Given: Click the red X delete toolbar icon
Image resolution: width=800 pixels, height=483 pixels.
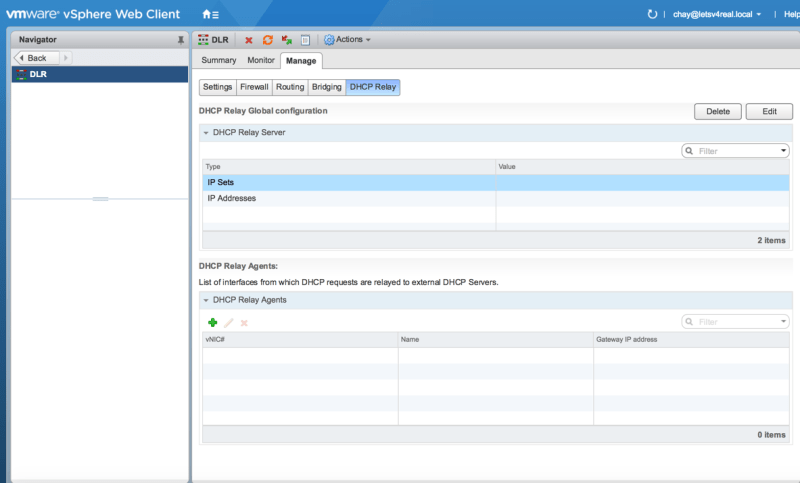Looking at the screenshot, I should click(x=249, y=40).
